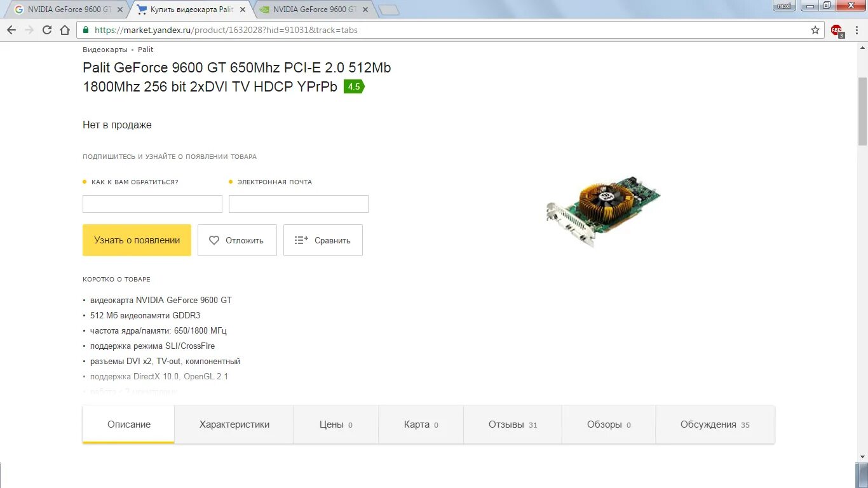Close the first NVIDIA GeForce 9600 GT tab
This screenshot has width=868, height=488.
121,10
